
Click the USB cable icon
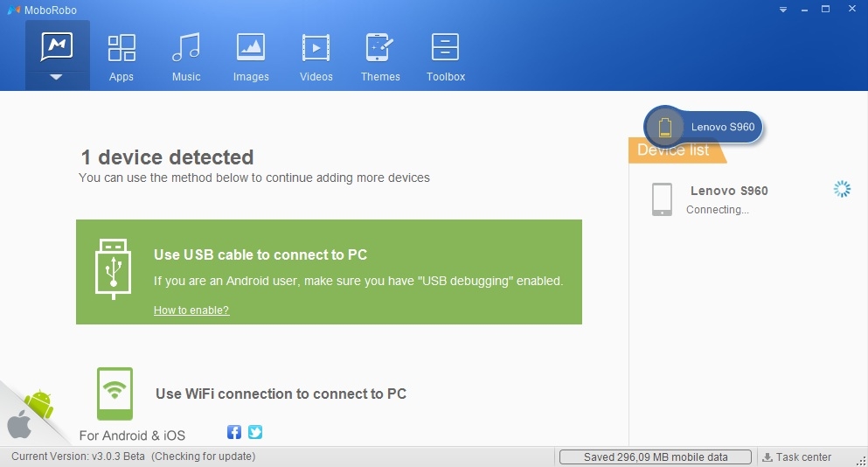(x=113, y=269)
